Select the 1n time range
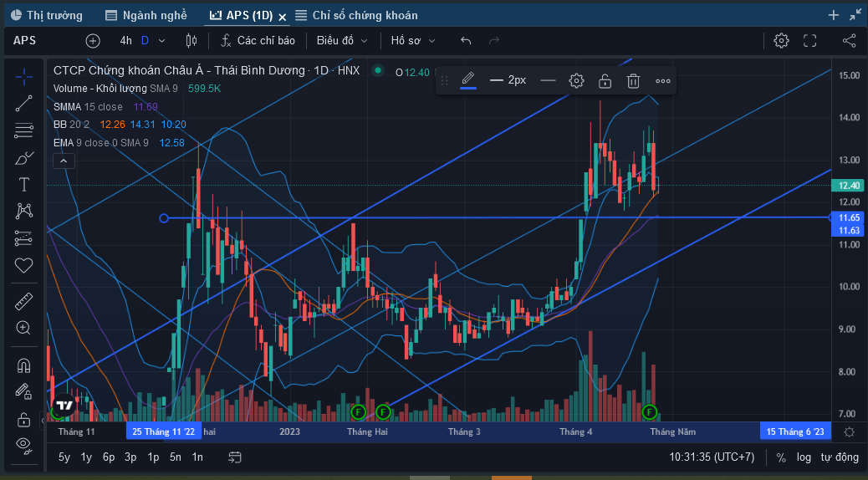 [197, 457]
